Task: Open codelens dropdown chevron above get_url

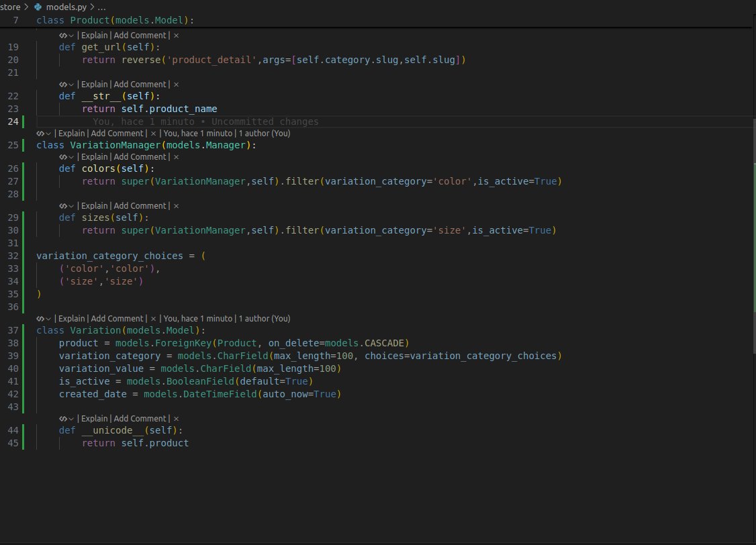Action: (71, 36)
